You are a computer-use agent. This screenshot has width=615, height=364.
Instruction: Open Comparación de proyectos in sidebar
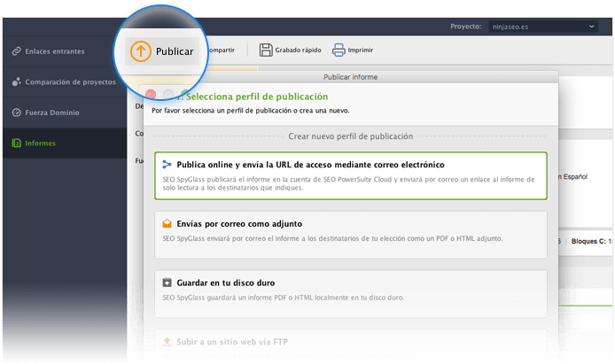coord(65,81)
